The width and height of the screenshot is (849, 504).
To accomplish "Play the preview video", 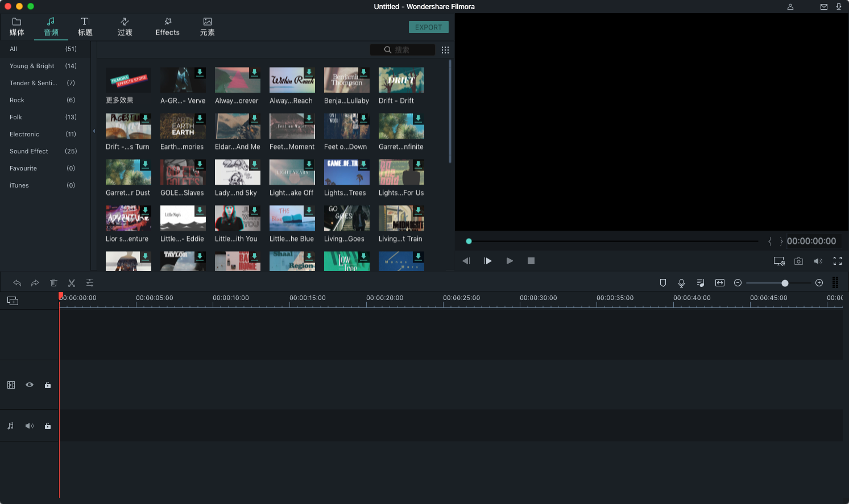I will (510, 261).
